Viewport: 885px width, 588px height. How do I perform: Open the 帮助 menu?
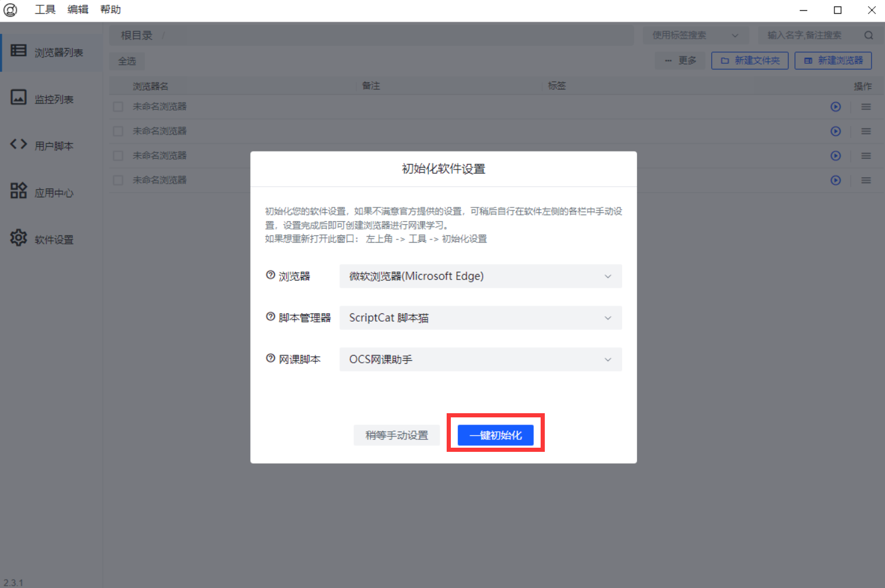[111, 10]
